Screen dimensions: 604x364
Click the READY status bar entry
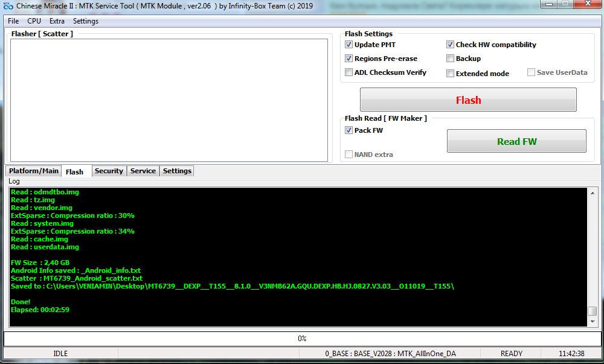coord(511,354)
